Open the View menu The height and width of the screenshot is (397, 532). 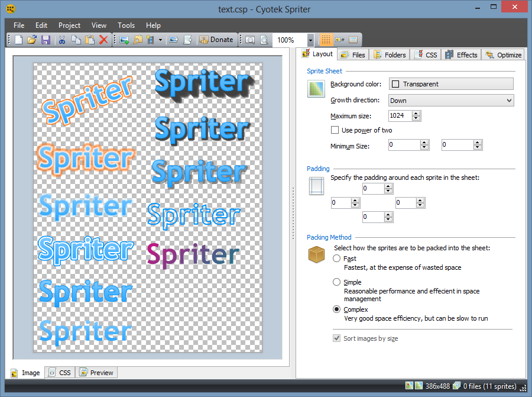point(99,25)
